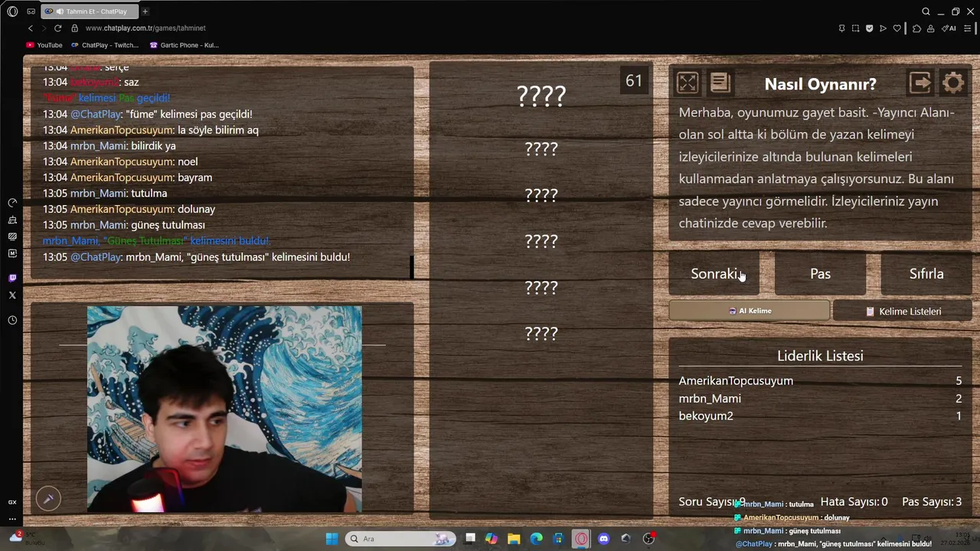Open File Explorer from the taskbar
980x551 pixels.
click(x=514, y=539)
